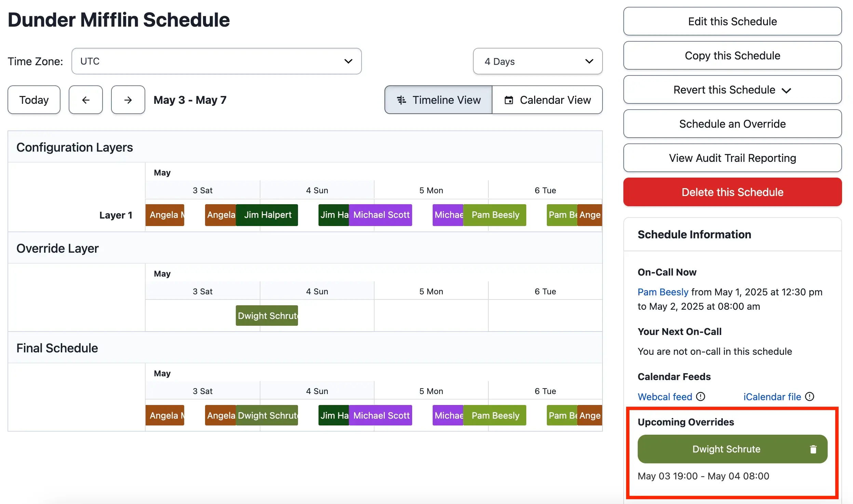
Task: Open the 4 Days range dropdown
Action: pos(538,61)
